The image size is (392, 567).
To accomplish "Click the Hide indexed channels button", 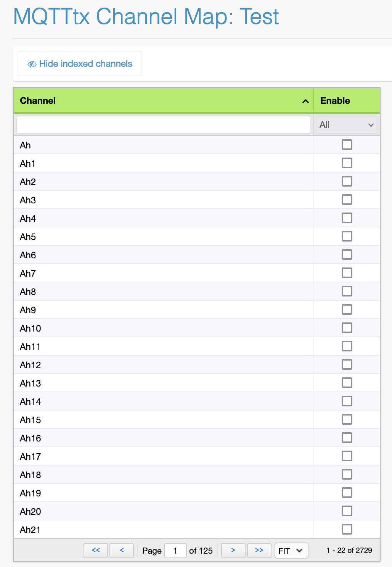I will point(79,63).
